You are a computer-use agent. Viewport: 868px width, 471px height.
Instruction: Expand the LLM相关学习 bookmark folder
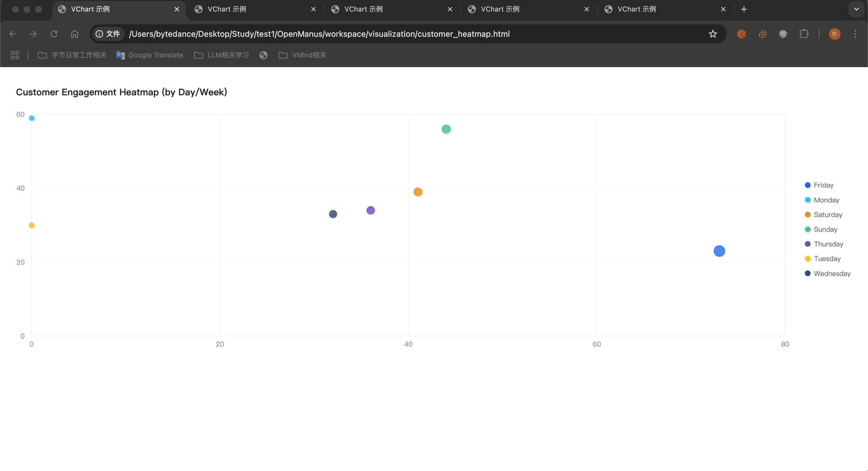click(222, 55)
